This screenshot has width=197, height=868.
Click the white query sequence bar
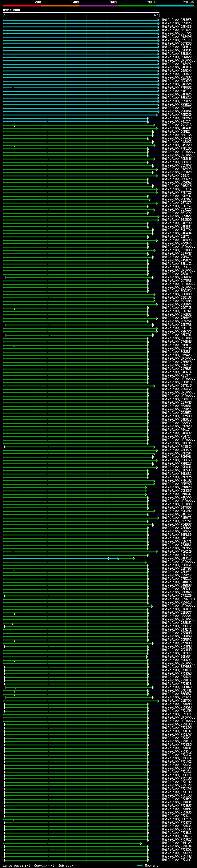81,13
